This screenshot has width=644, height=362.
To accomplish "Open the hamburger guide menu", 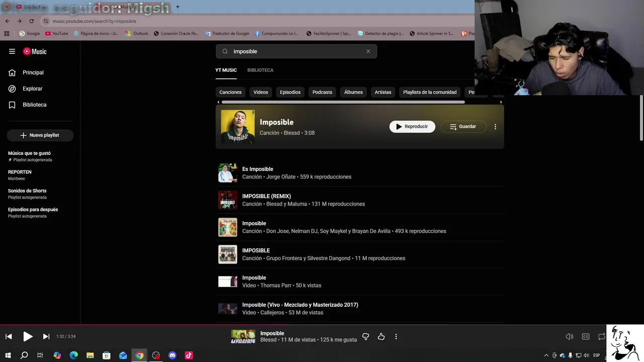I will [12, 51].
